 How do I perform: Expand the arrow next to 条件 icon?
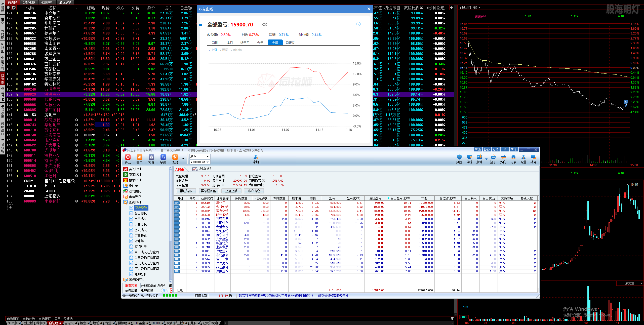point(486,159)
